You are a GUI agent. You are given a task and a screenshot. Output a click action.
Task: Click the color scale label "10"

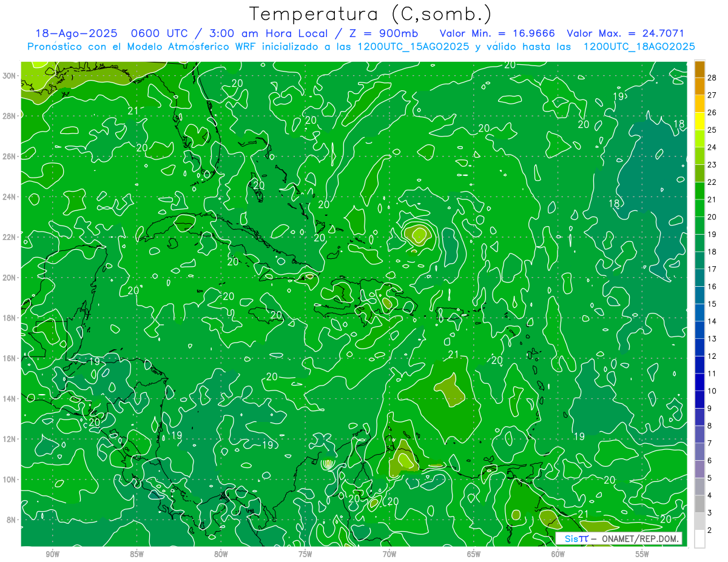coord(712,391)
